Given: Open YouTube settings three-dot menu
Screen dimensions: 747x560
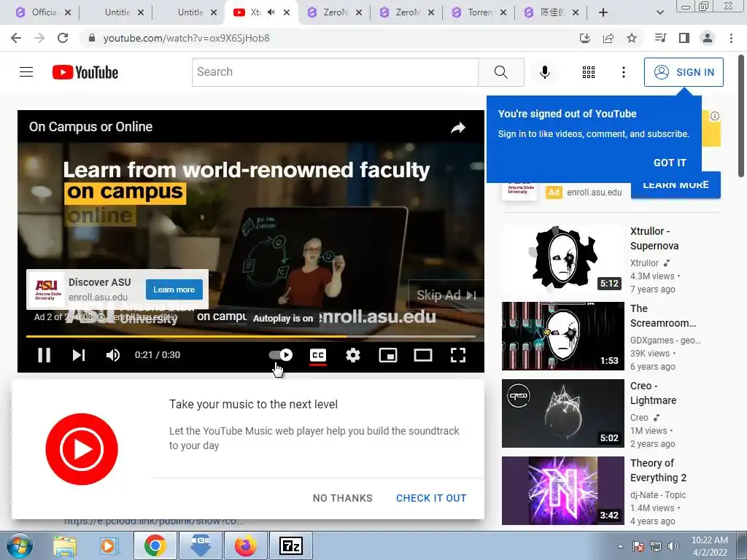Looking at the screenshot, I should coord(623,72).
